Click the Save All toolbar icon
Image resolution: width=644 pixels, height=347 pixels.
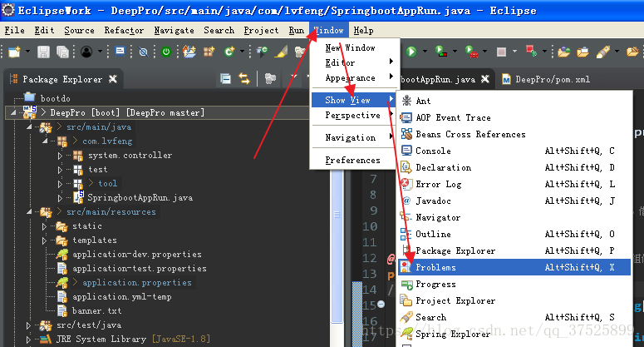[62, 52]
